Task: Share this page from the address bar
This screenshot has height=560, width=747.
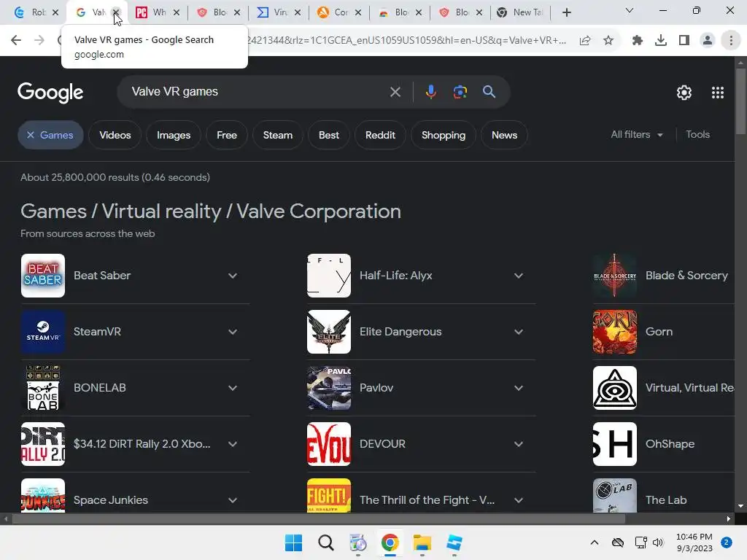Action: pos(585,41)
